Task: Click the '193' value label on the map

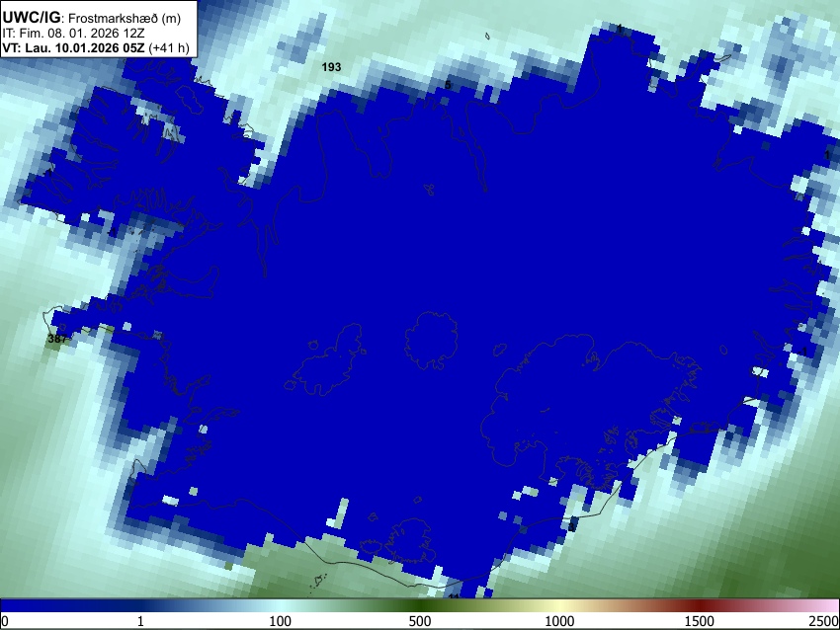Action: pyautogui.click(x=331, y=67)
